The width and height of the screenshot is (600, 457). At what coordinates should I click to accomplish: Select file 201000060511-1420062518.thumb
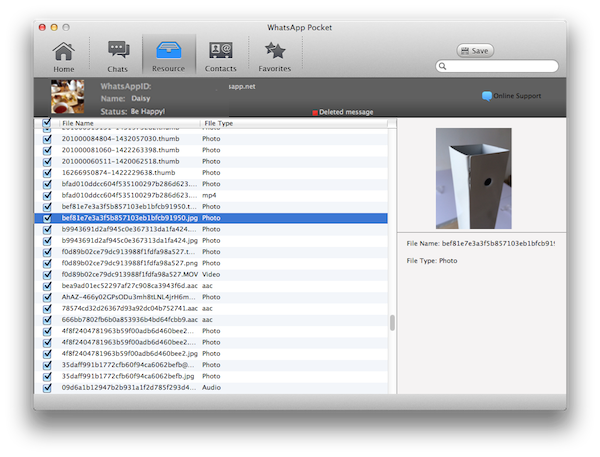point(121,161)
